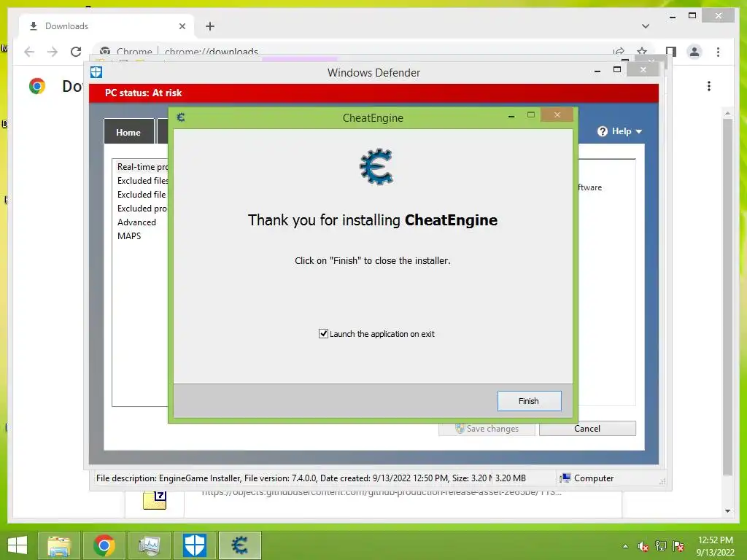
Task: Open the Help dropdown in Windows Defender
Action: (x=620, y=131)
